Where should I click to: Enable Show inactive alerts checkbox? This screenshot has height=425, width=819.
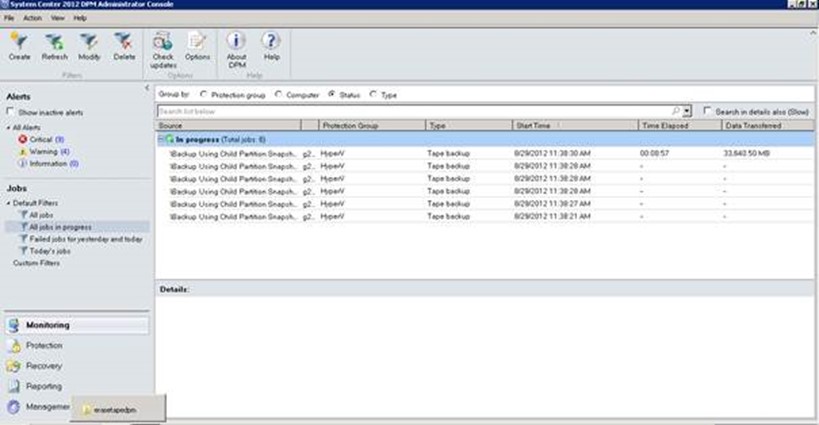tap(10, 112)
